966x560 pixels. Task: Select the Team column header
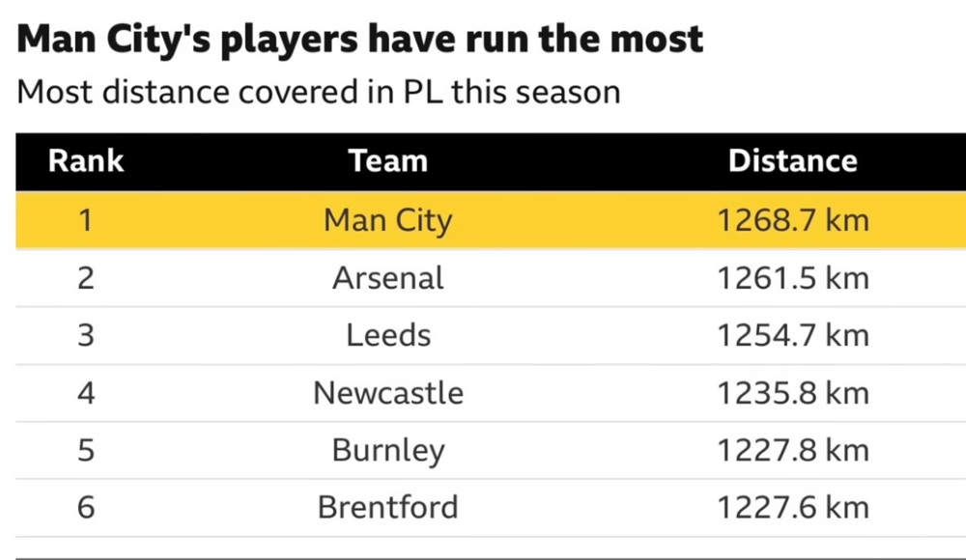(387, 160)
